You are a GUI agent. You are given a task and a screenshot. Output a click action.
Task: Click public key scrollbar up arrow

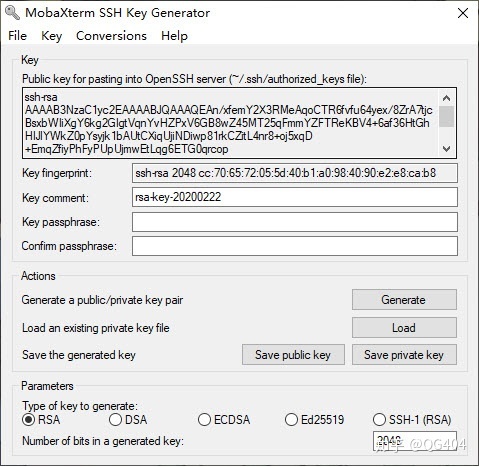[447, 98]
